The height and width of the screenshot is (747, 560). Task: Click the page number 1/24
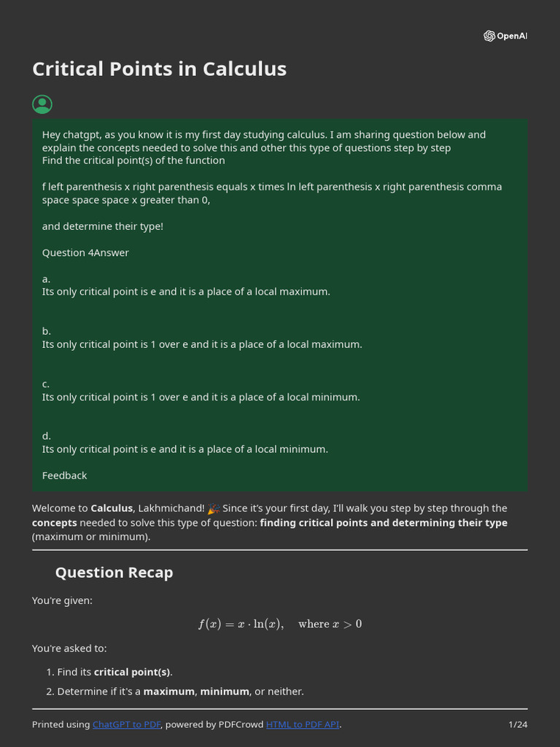[x=517, y=724]
